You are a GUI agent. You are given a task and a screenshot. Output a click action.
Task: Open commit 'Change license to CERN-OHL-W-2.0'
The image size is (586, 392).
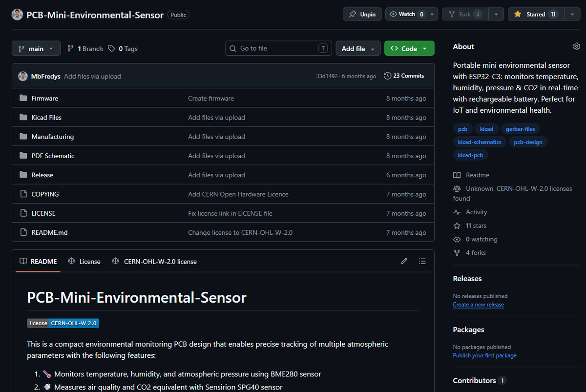240,232
